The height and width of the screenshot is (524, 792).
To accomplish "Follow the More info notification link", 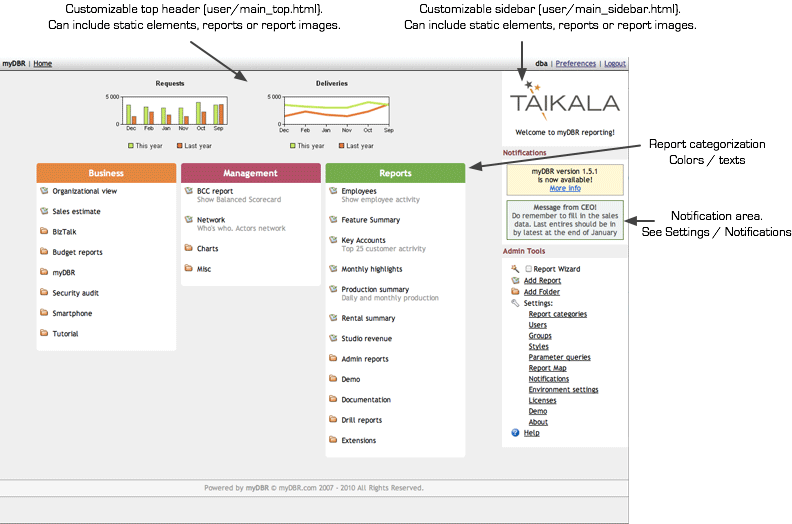I will tap(565, 188).
